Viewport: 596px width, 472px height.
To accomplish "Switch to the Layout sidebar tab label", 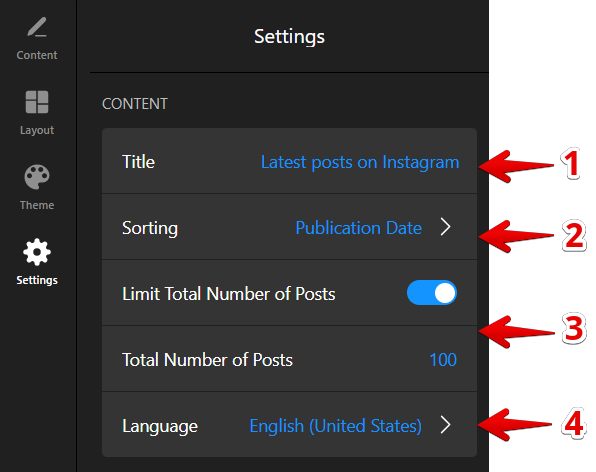I will click(x=37, y=130).
